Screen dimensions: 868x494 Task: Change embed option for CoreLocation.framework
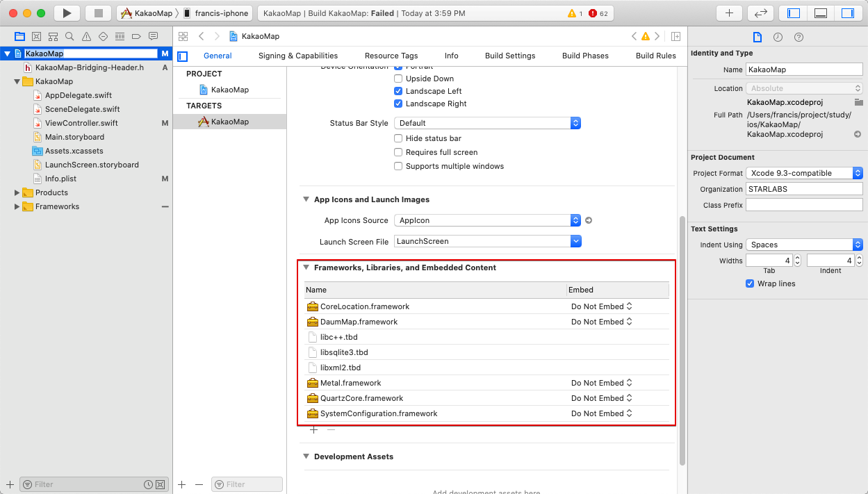click(602, 306)
